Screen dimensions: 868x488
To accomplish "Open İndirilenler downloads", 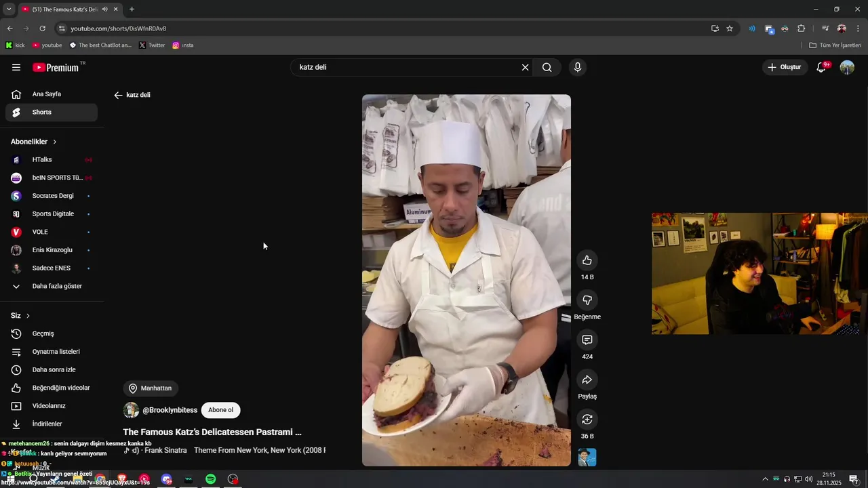I will [x=52, y=424].
